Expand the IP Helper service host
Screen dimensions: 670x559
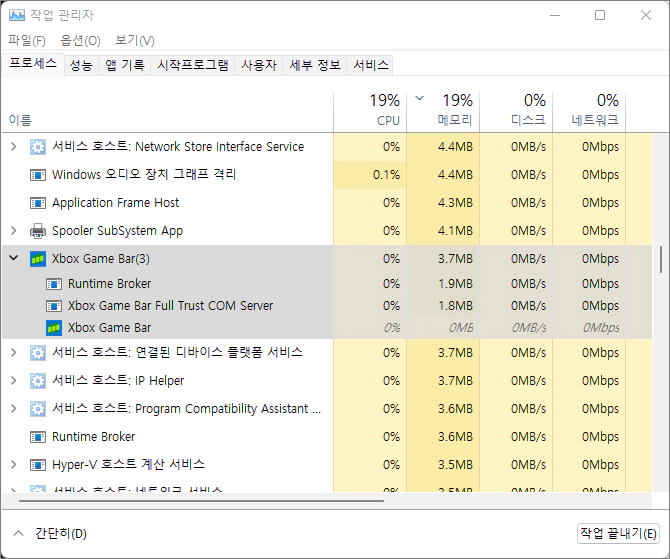click(x=14, y=380)
